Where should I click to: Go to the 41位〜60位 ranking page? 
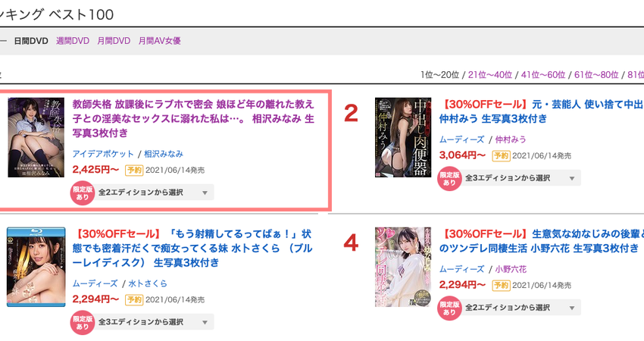click(x=543, y=75)
